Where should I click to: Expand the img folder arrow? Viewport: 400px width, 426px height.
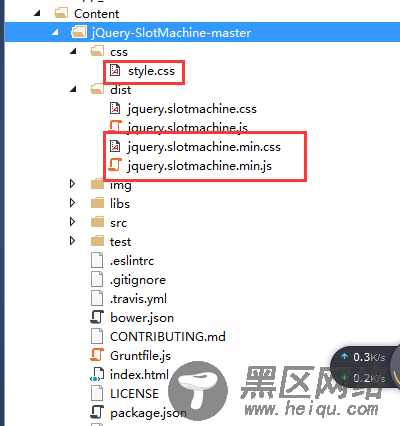(72, 184)
